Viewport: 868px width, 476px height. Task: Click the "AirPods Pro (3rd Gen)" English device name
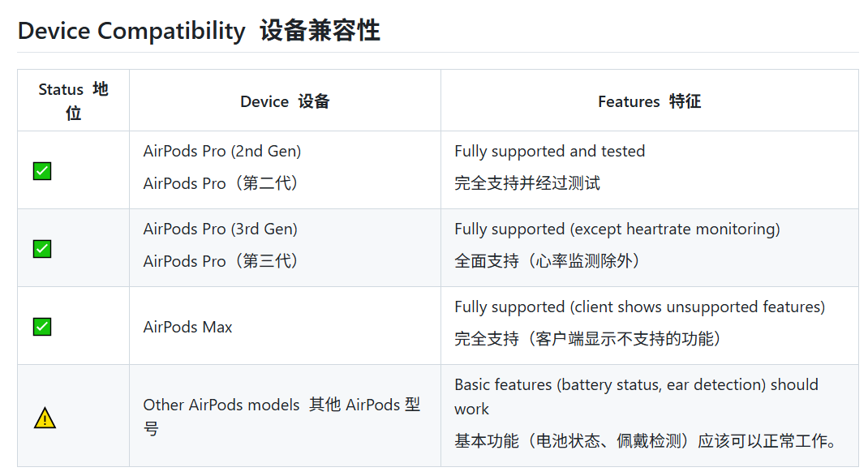pos(220,229)
